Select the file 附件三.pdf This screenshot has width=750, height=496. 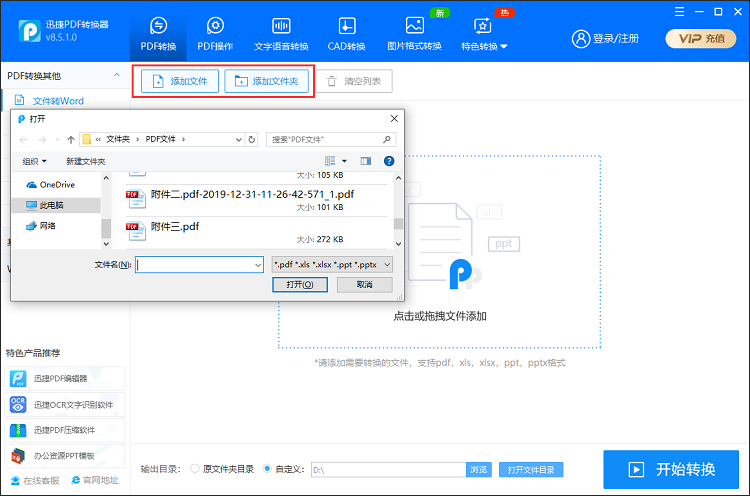tap(175, 227)
